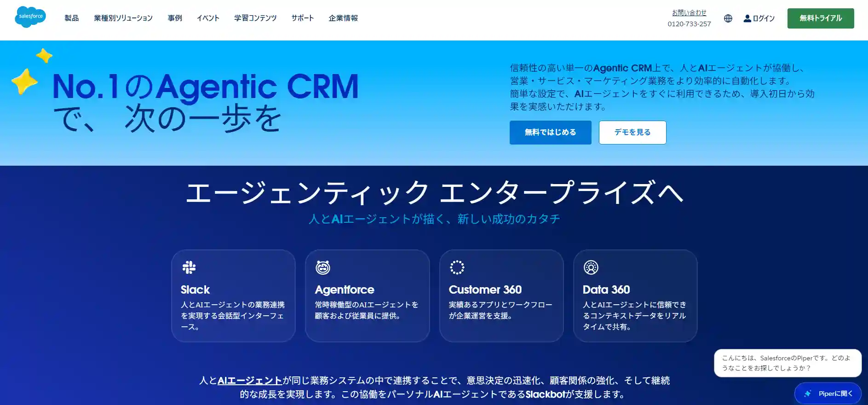Click the Customer 360 card description text

pyautogui.click(x=500, y=310)
